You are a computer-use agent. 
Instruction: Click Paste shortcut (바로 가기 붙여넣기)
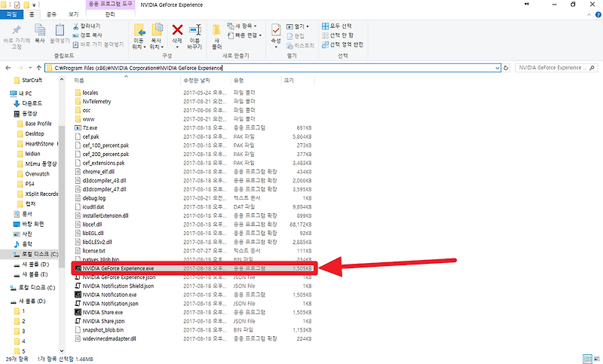coord(99,44)
